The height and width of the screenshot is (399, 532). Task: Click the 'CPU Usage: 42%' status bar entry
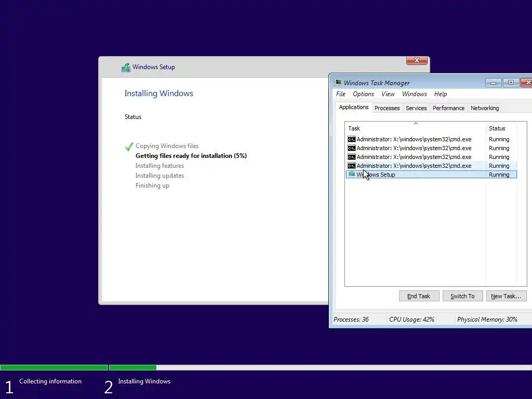(x=411, y=320)
